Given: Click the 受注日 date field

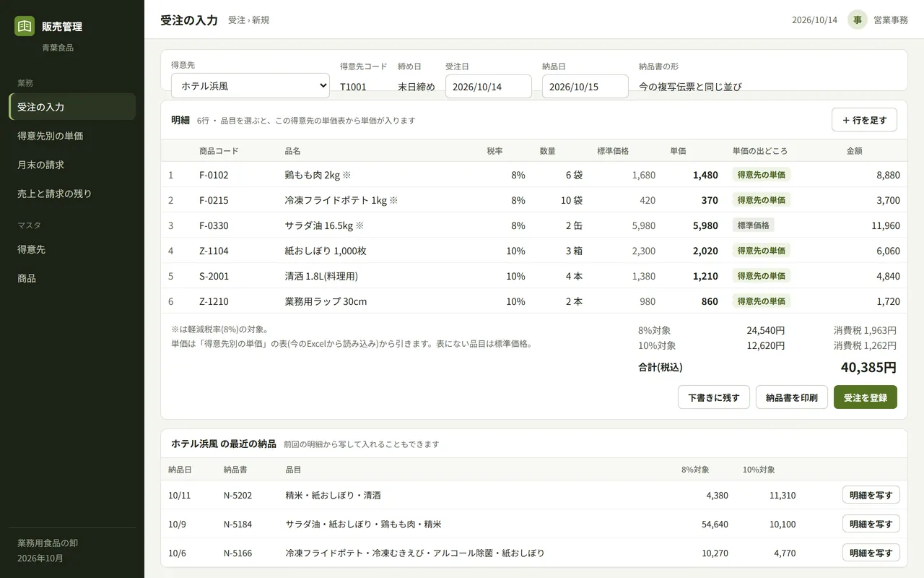Looking at the screenshot, I should pyautogui.click(x=489, y=87).
